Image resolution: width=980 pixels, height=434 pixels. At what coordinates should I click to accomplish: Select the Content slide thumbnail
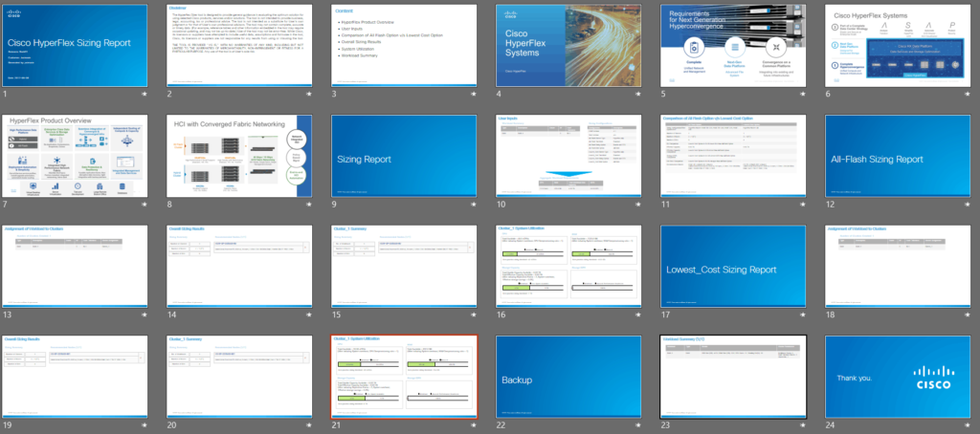[x=405, y=46]
